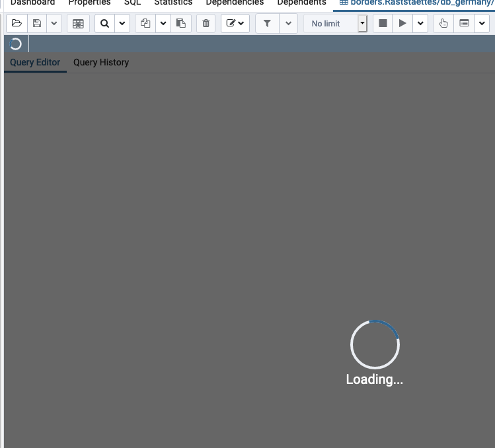Open the Statistics tab
The width and height of the screenshot is (495, 448).
point(173,3)
